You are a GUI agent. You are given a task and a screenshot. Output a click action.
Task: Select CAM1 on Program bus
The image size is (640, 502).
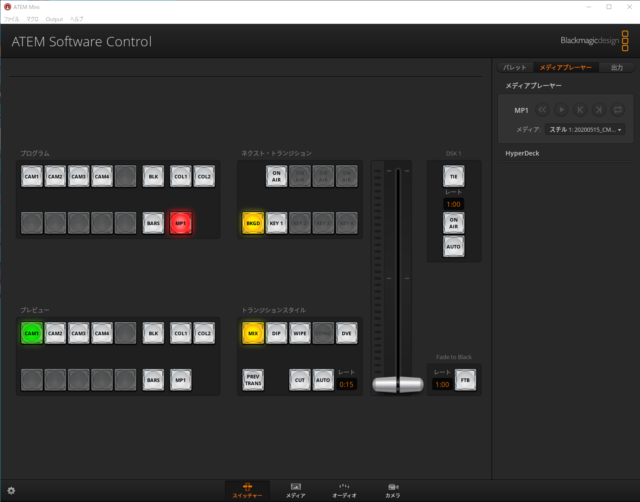pos(32,176)
